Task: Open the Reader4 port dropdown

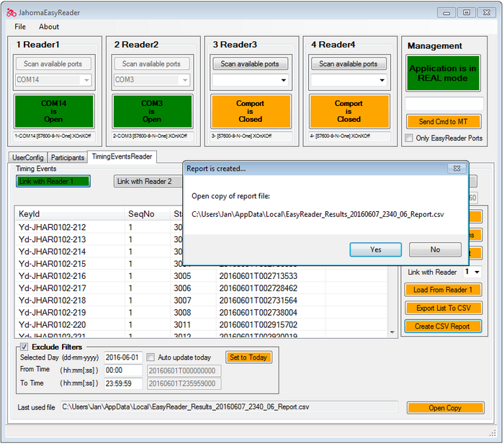Action: 382,80
